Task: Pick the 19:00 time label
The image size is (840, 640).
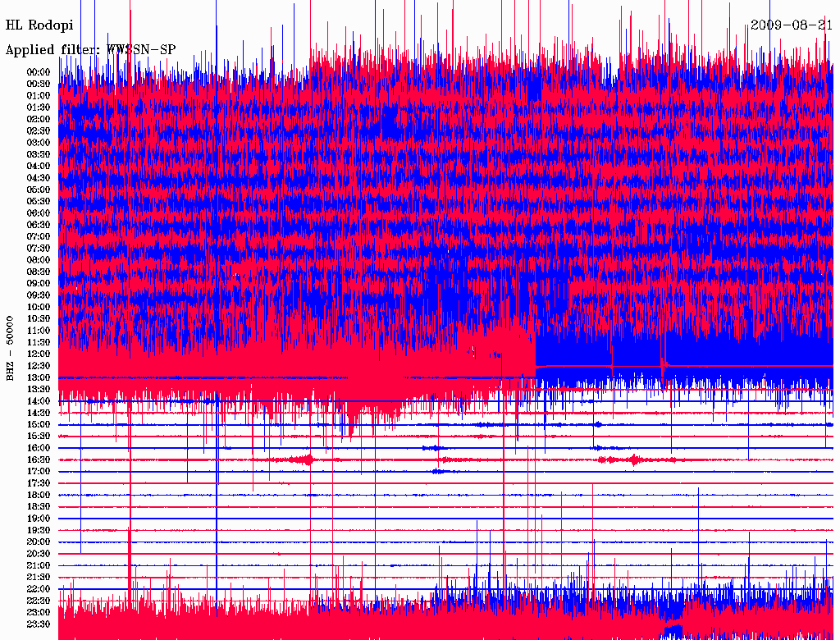Action: point(39,519)
